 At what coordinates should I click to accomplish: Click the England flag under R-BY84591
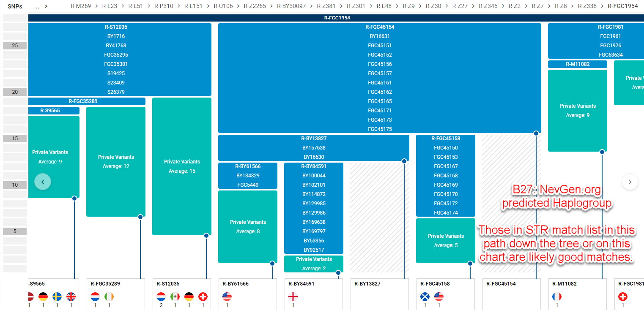point(293,296)
